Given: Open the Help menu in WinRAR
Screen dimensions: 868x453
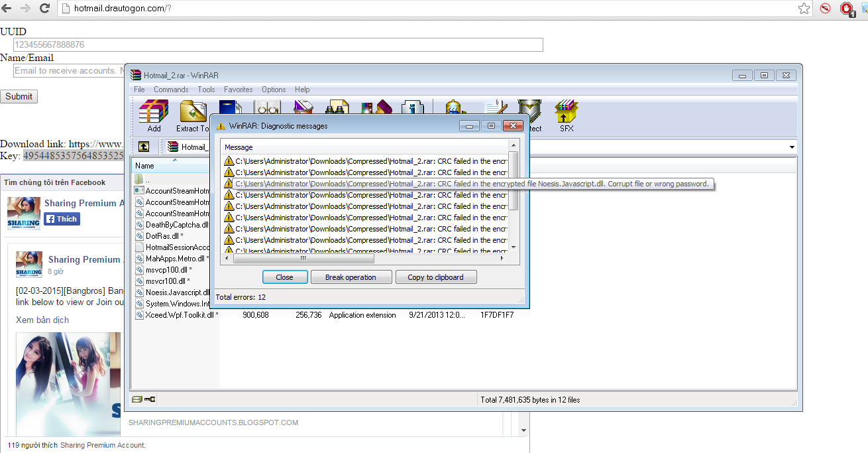Looking at the screenshot, I should [x=302, y=90].
